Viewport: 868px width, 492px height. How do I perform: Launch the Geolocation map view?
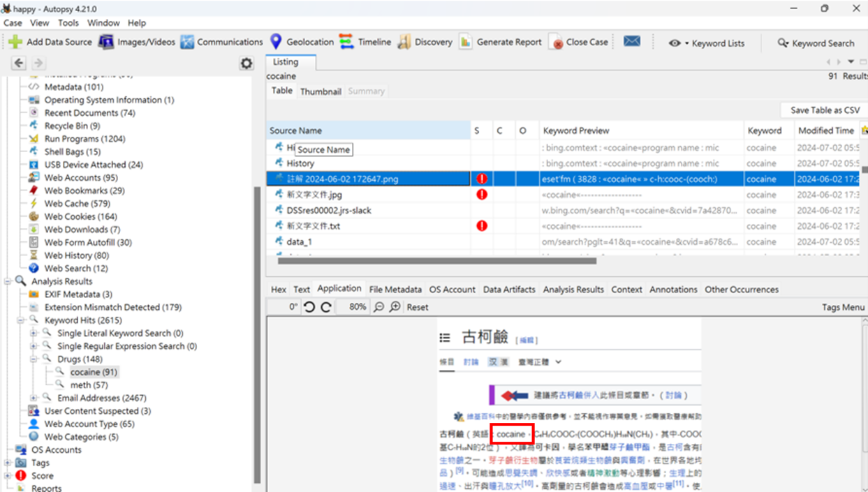tap(302, 42)
